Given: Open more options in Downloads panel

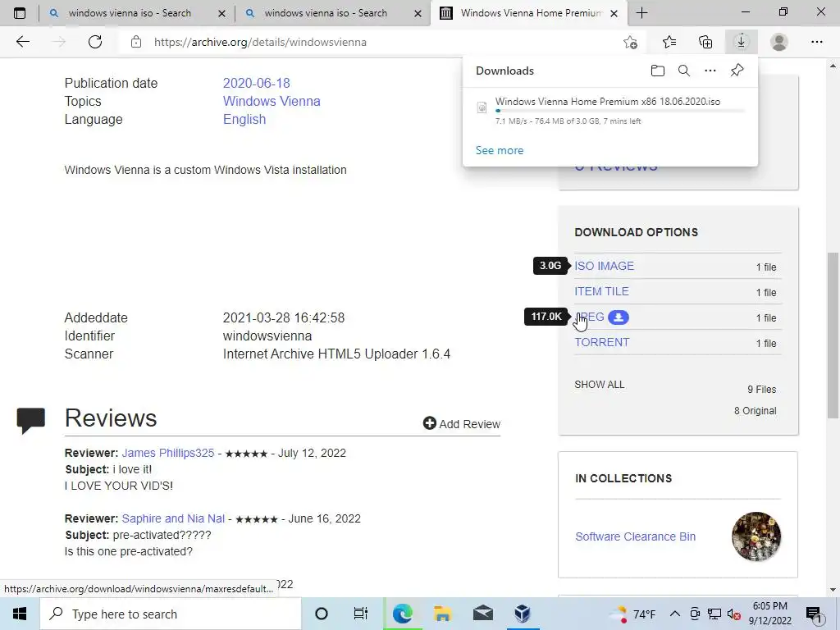Looking at the screenshot, I should point(710,71).
